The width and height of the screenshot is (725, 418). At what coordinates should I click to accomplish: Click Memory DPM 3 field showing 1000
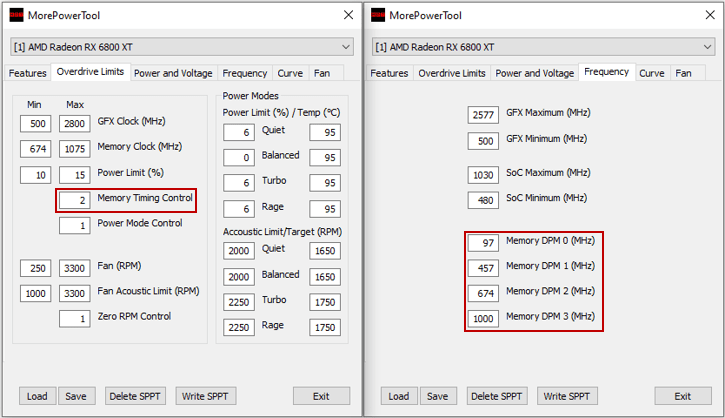tap(483, 319)
